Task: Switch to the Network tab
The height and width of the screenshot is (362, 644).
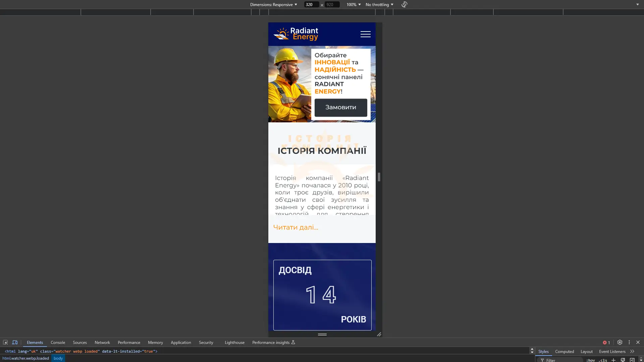Action: click(x=102, y=342)
